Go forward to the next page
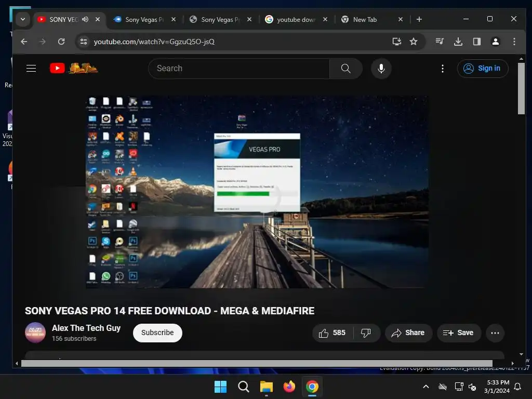Image resolution: width=532 pixels, height=399 pixels. pyautogui.click(x=43, y=42)
